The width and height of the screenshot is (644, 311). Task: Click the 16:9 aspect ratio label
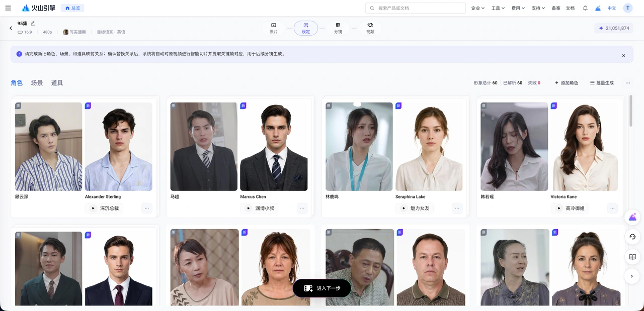(x=25, y=32)
